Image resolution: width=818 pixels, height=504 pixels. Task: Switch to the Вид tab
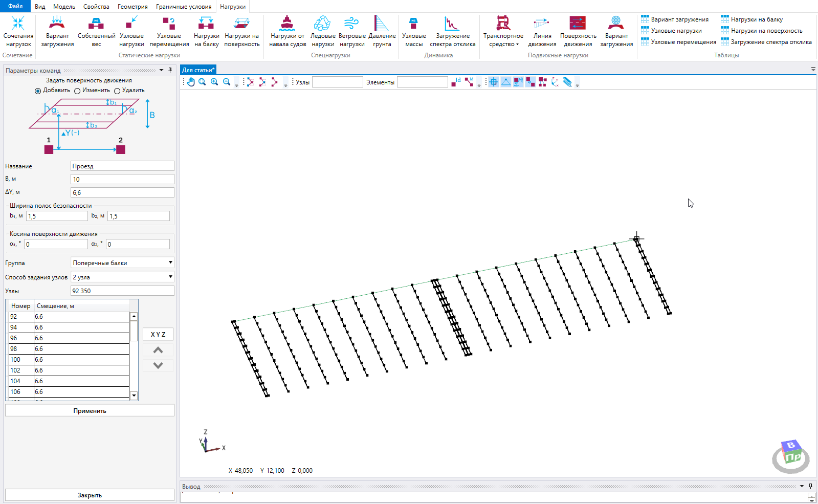click(40, 7)
